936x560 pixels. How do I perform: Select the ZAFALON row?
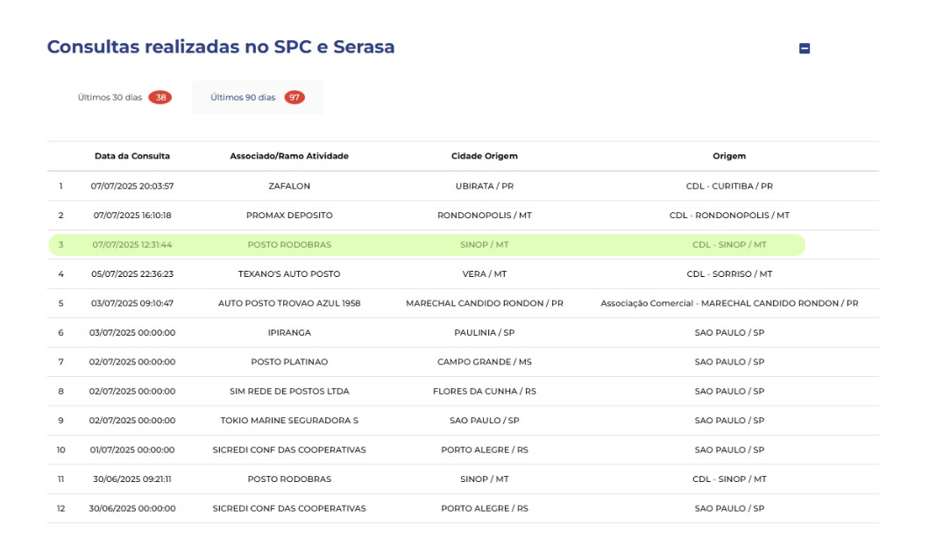pos(463,187)
